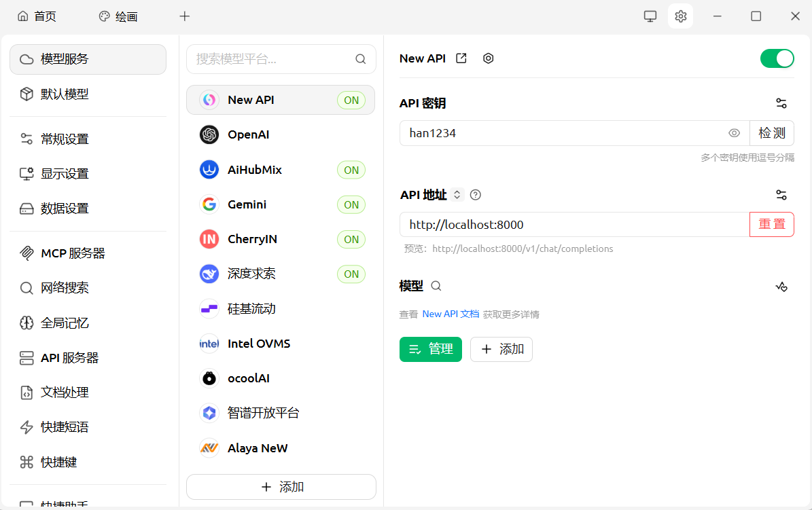The height and width of the screenshot is (510, 812).
Task: Open settings via the gear icon
Action: point(680,16)
